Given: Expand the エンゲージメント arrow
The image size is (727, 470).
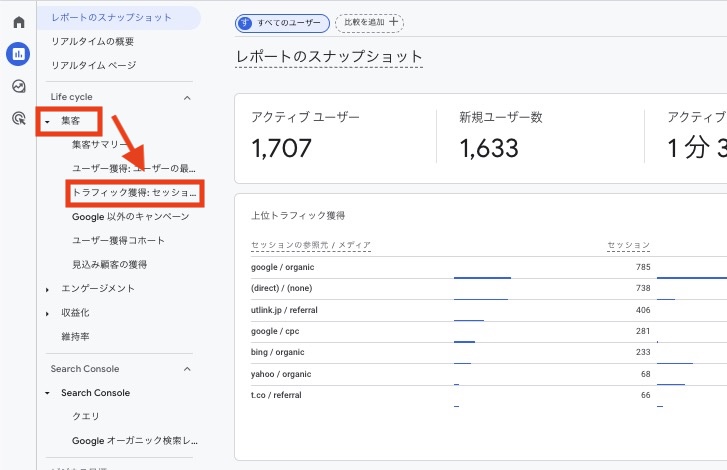Looking at the screenshot, I should coord(47,290).
